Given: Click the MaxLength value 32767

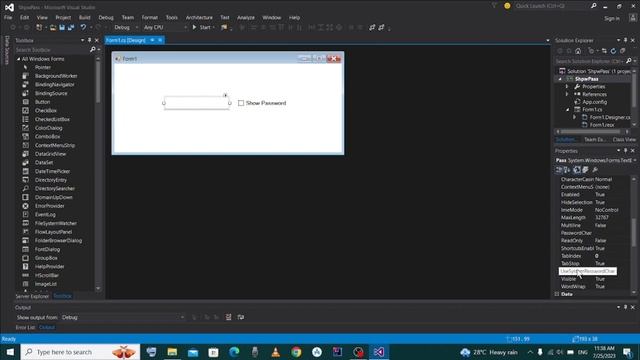Looking at the screenshot, I should (602, 218).
